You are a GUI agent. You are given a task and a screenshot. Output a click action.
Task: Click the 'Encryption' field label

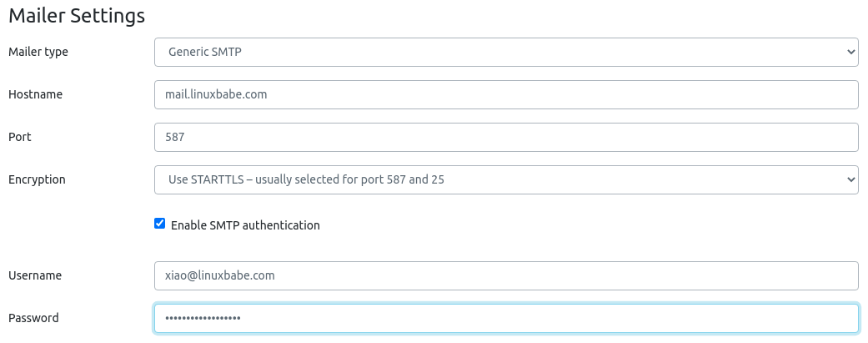(37, 179)
